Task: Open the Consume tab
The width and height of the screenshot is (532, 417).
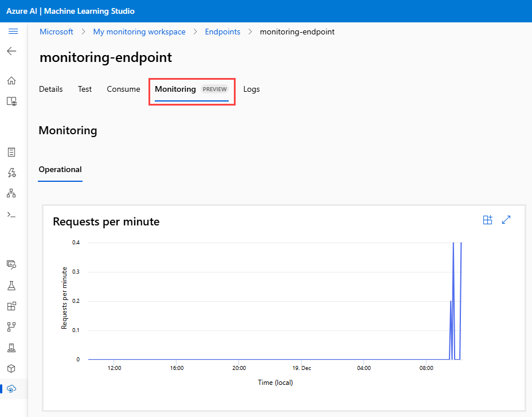Action: pos(123,89)
